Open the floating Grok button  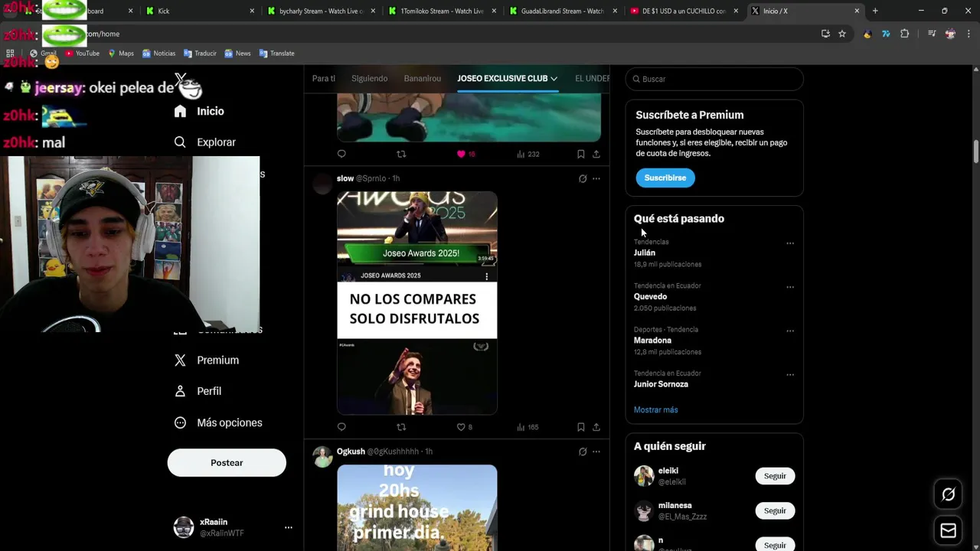click(x=949, y=494)
